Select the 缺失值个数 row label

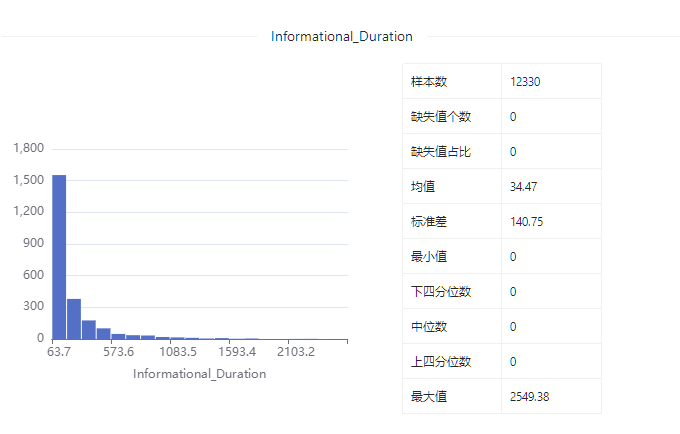tap(441, 117)
